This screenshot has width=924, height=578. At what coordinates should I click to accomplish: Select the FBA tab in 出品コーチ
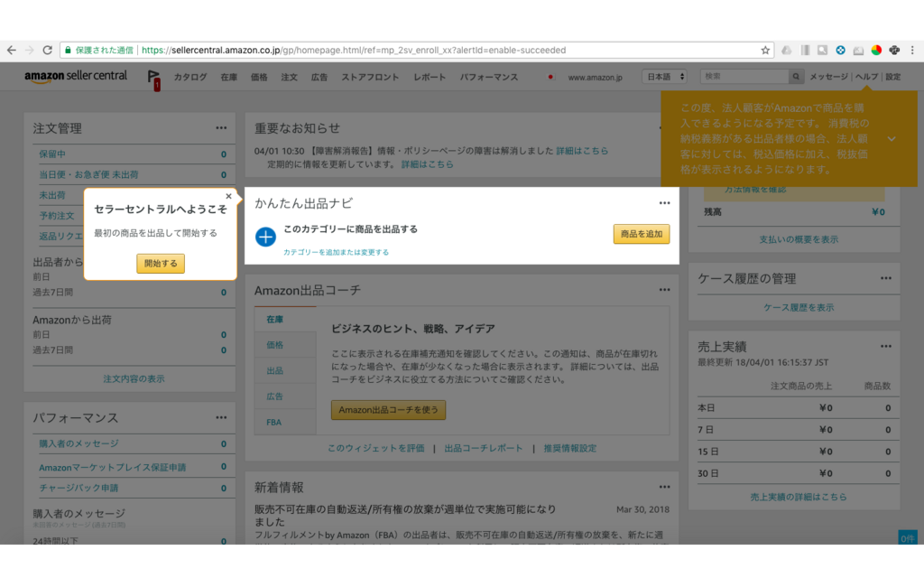point(285,423)
